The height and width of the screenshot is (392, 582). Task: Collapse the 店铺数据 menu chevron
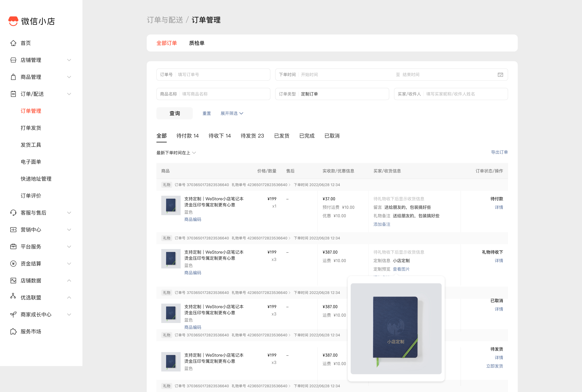coord(69,281)
